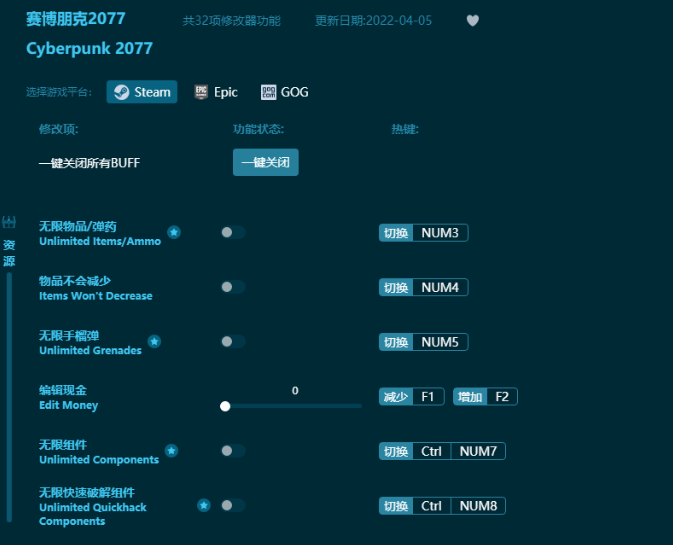This screenshot has width=673, height=545.
Task: Click the NUM3 hotkey button
Action: pos(424,233)
